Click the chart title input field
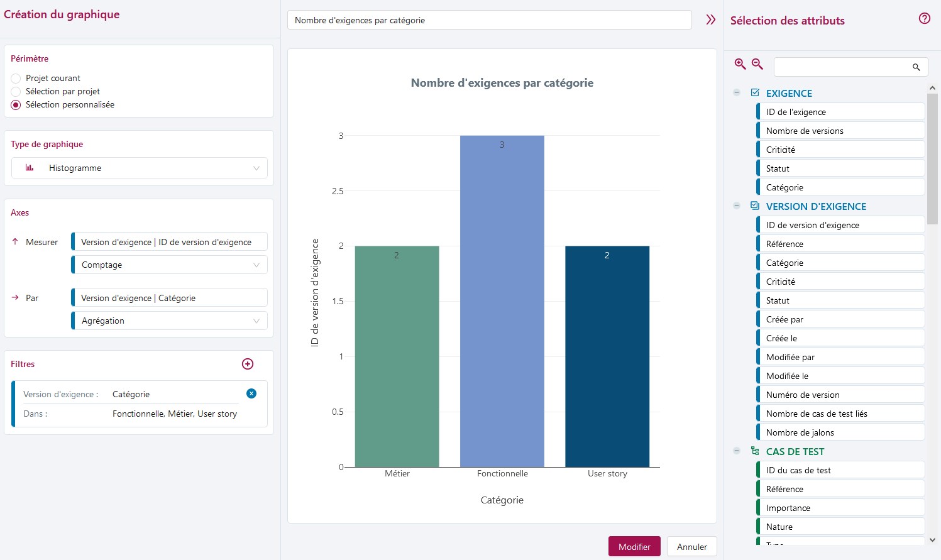 coord(489,20)
